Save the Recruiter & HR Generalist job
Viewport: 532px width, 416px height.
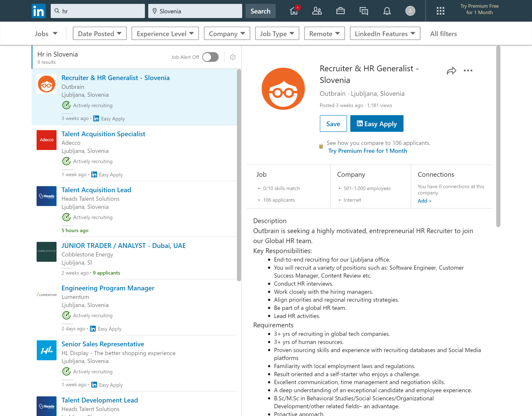[333, 124]
